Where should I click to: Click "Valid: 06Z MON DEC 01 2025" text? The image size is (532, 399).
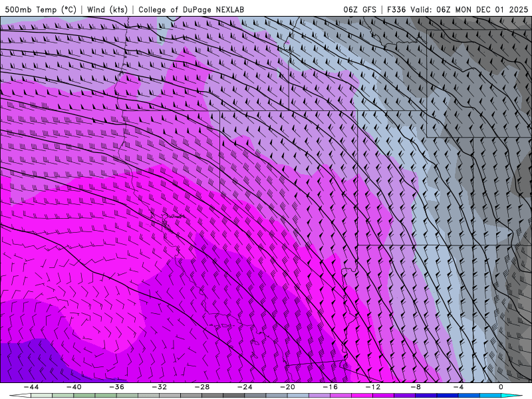coord(469,9)
